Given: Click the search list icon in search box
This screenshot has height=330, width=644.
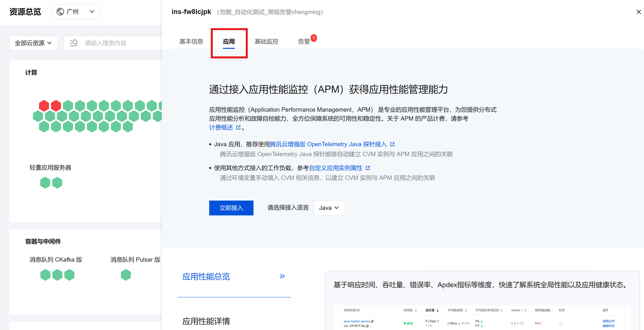Looking at the screenshot, I should click(x=74, y=43).
